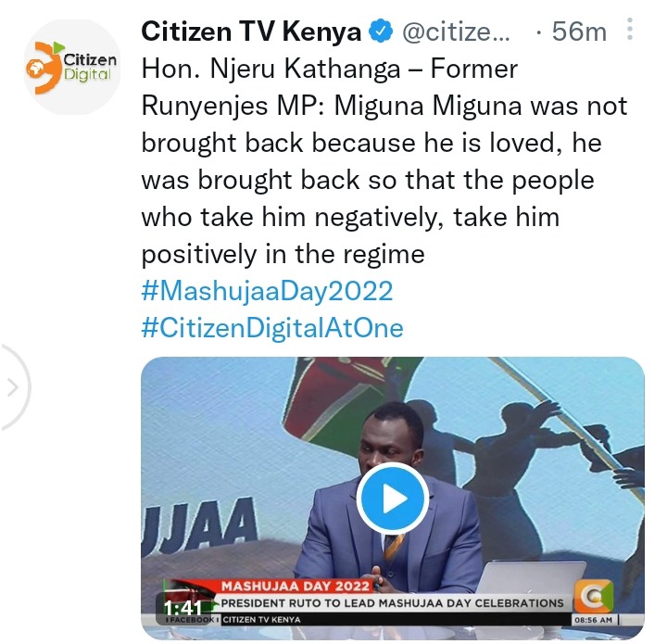Screen dimensions: 667x644
Task: Play the video with the blue play button
Action: (x=392, y=499)
